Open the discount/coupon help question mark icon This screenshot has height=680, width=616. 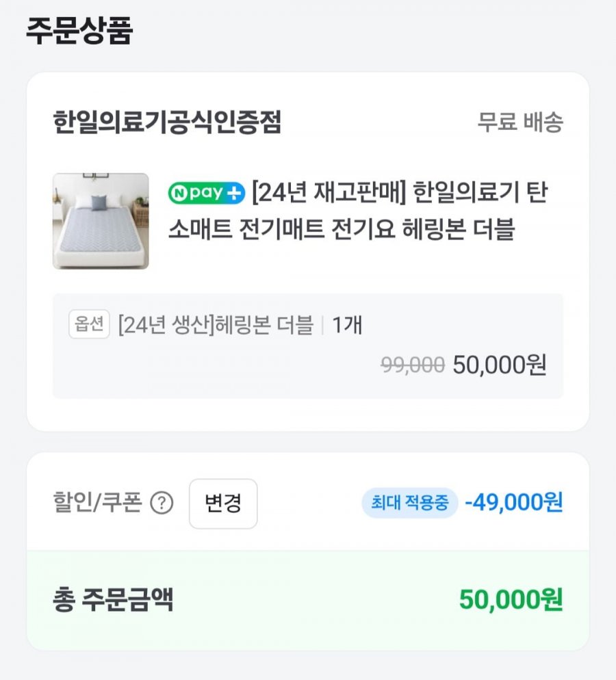(x=162, y=504)
